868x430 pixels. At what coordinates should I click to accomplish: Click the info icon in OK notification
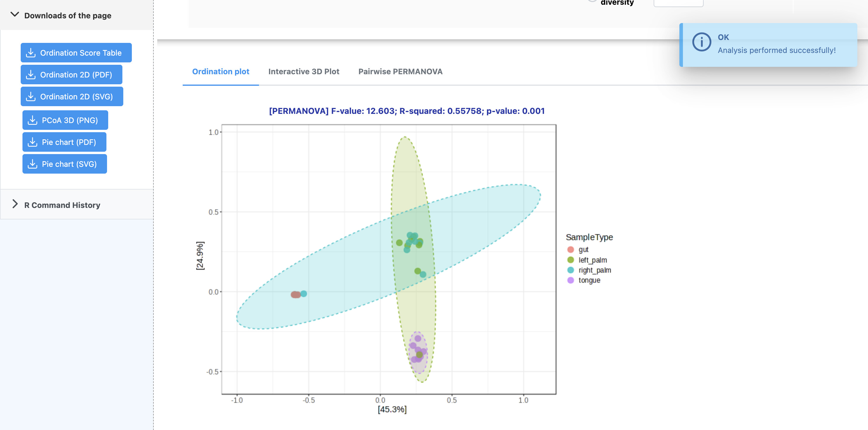(x=701, y=42)
